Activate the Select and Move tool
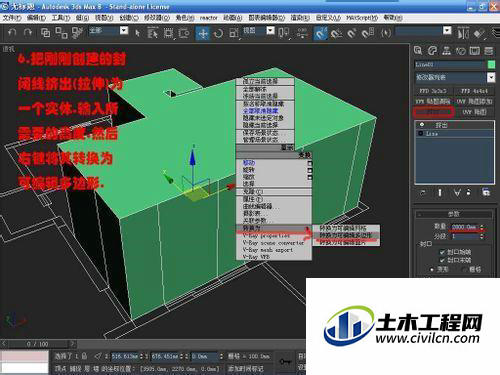 203,33
